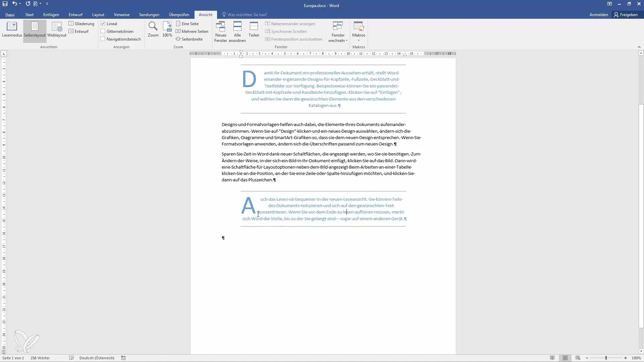Screen dimensions: 644x362
Task: Open the Undo history dropdown arrow
Action: pyautogui.click(x=20, y=4)
